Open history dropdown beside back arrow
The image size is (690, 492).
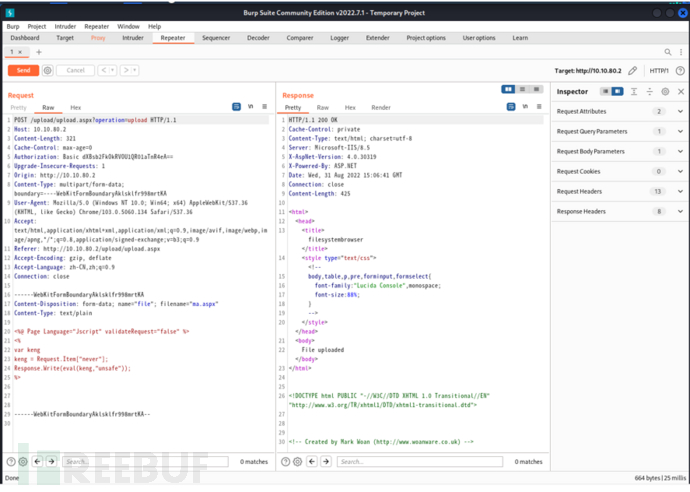(x=113, y=70)
